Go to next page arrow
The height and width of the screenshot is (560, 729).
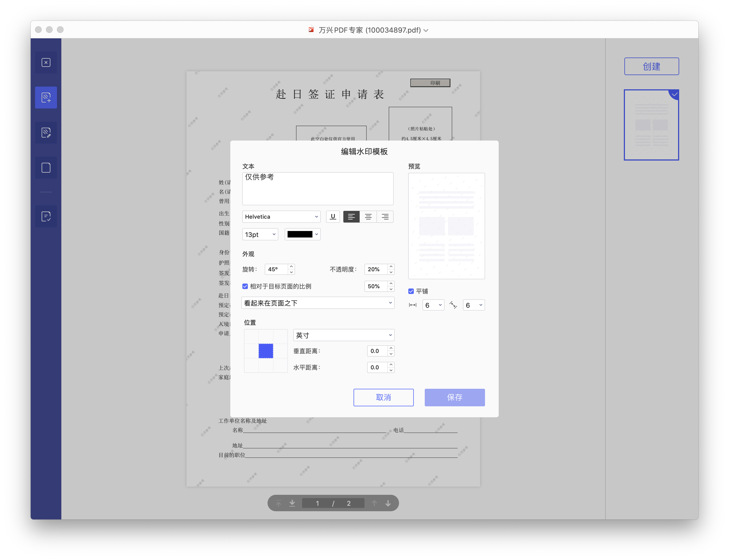click(388, 503)
